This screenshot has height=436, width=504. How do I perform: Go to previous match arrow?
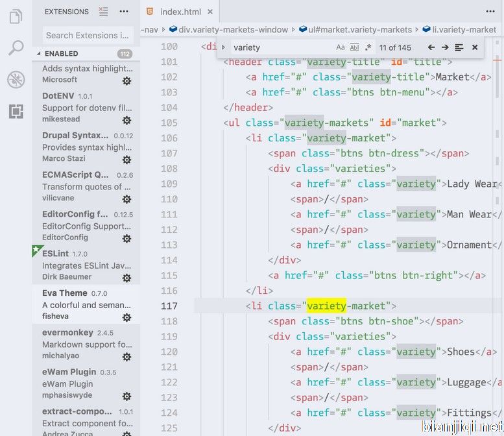431,47
